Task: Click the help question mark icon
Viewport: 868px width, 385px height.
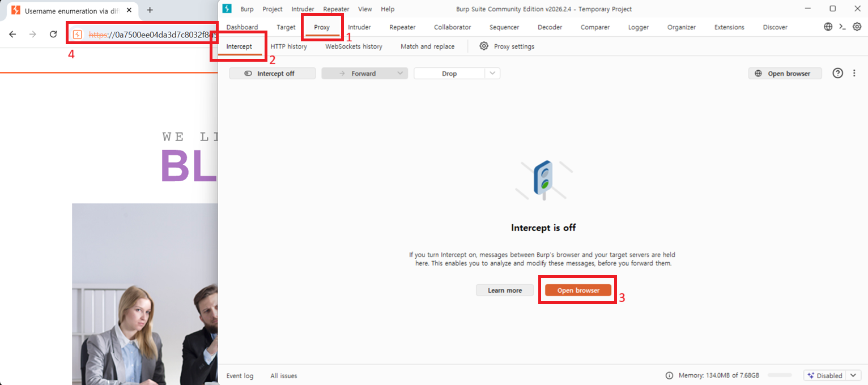Action: [x=838, y=73]
